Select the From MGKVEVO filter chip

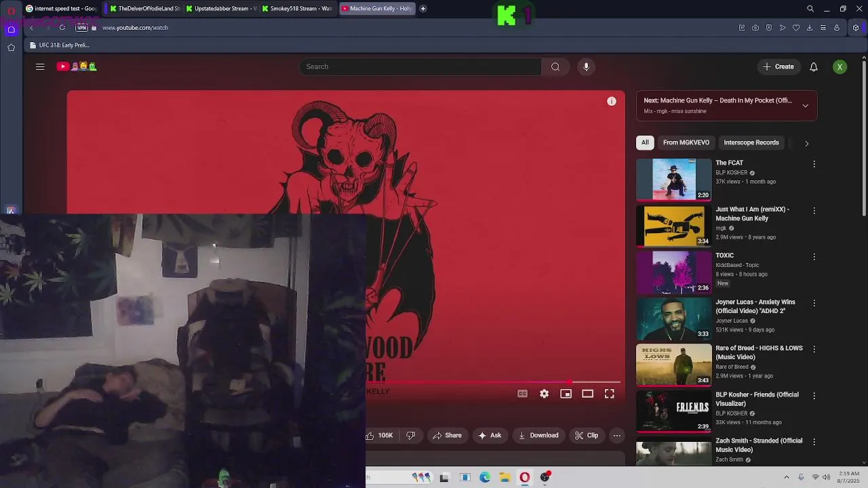coord(686,142)
